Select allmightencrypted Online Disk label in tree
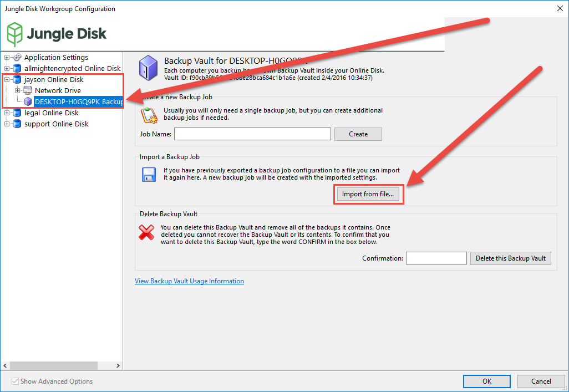Image resolution: width=569 pixels, height=392 pixels. pyautogui.click(x=73, y=68)
